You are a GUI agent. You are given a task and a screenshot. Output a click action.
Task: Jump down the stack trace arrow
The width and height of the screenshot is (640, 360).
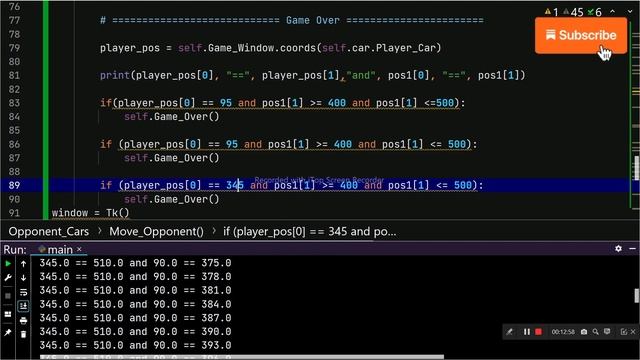click(23, 278)
